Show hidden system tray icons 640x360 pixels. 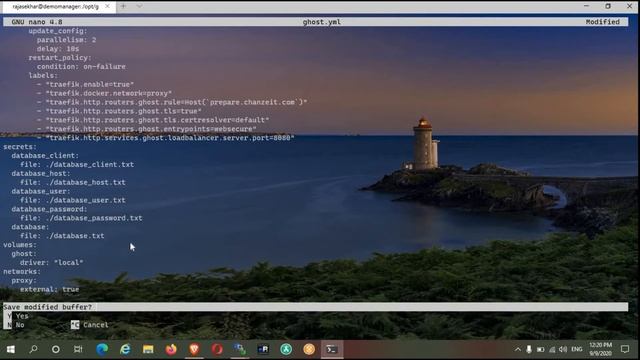coord(518,350)
